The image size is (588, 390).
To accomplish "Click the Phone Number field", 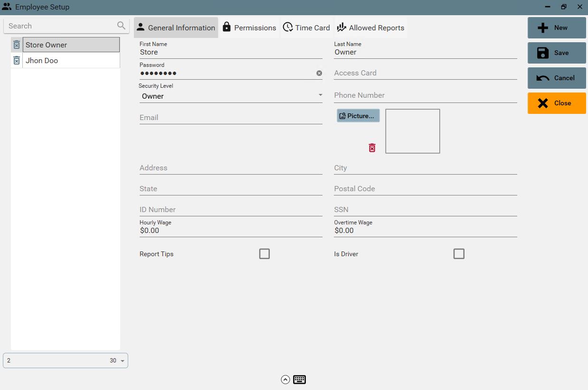I will [426, 95].
